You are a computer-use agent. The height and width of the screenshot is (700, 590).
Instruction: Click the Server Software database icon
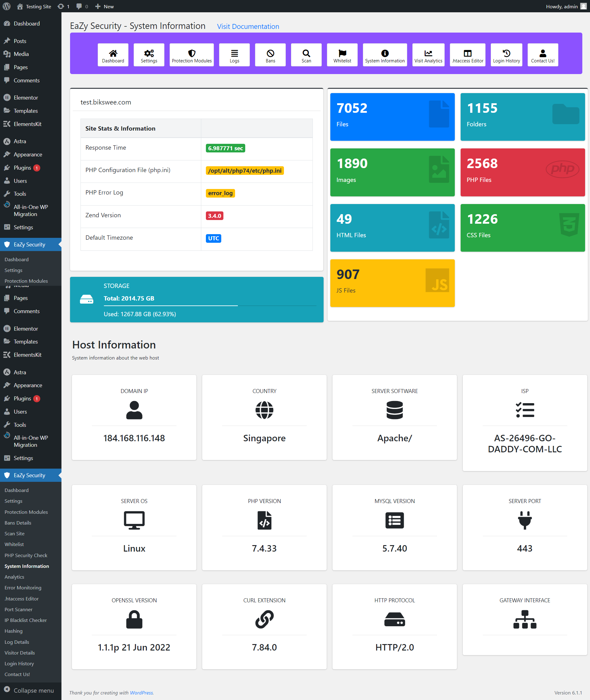(394, 410)
